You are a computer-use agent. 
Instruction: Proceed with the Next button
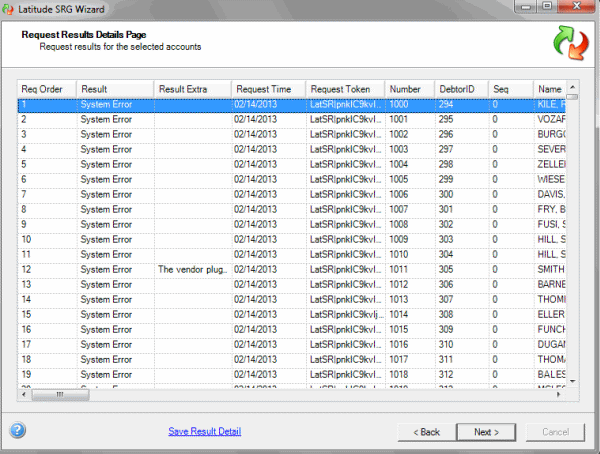pos(486,432)
